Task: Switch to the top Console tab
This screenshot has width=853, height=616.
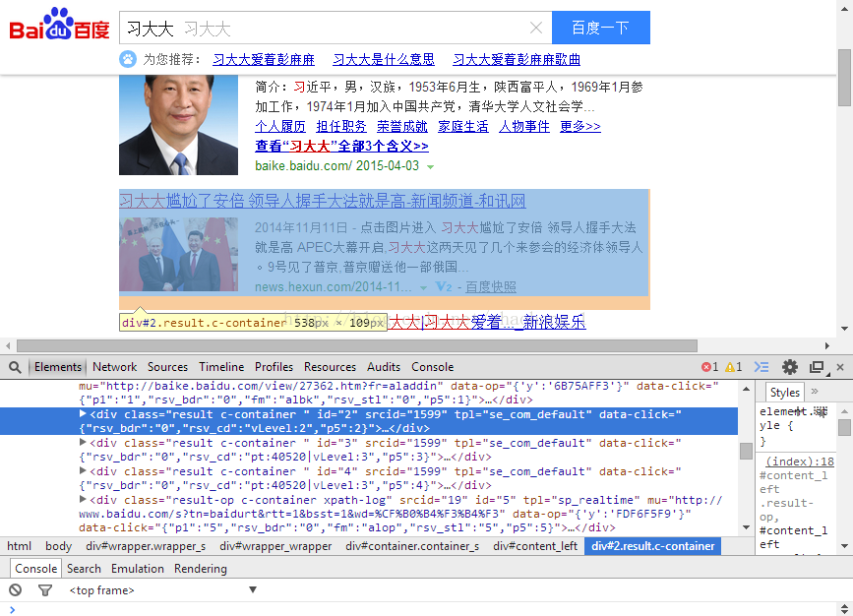Action: point(433,367)
